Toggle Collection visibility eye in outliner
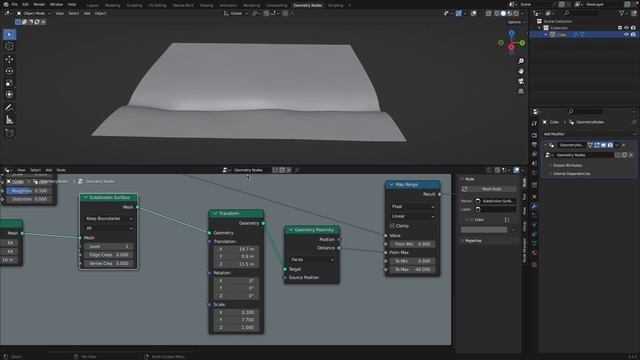The height and width of the screenshot is (360, 640). click(x=626, y=28)
